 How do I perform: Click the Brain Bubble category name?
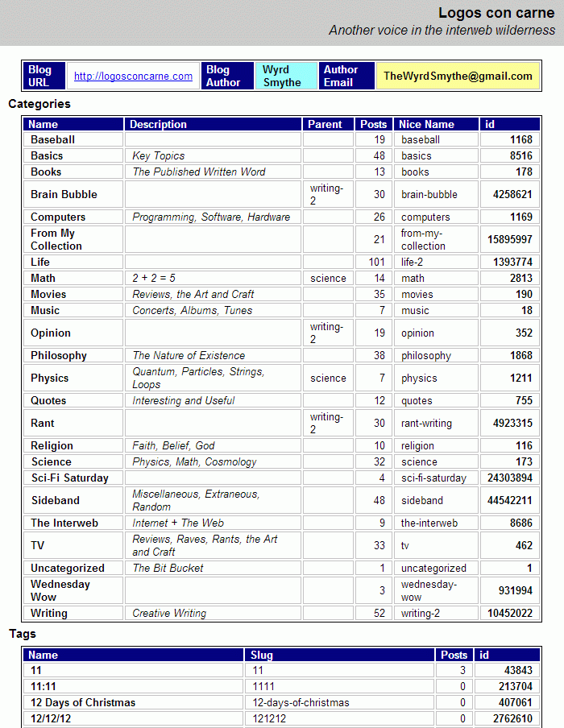click(x=64, y=194)
